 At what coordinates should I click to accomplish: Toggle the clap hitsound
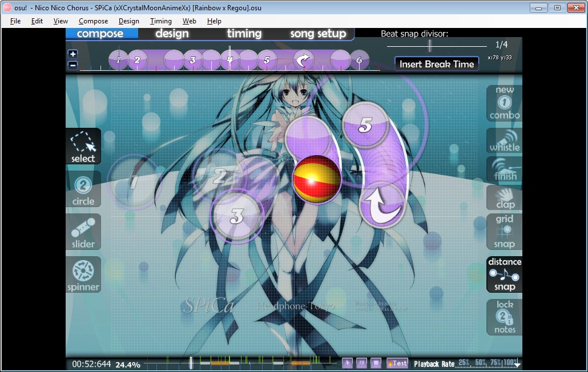click(505, 197)
